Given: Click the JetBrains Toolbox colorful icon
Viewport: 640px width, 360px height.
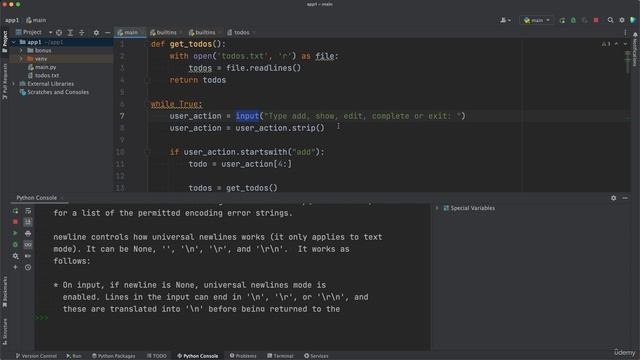Looking at the screenshot, I should click(x=633, y=20).
